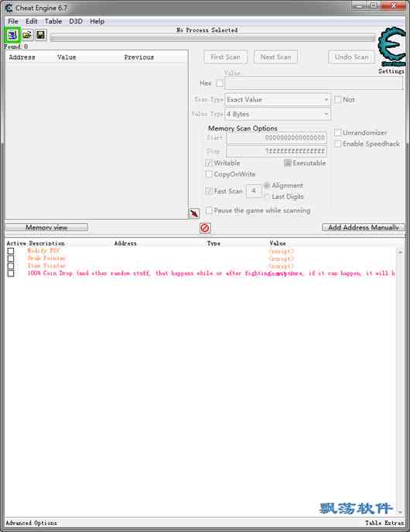
Task: Click the Description column header in cheat table
Action: pyautogui.click(x=46, y=243)
